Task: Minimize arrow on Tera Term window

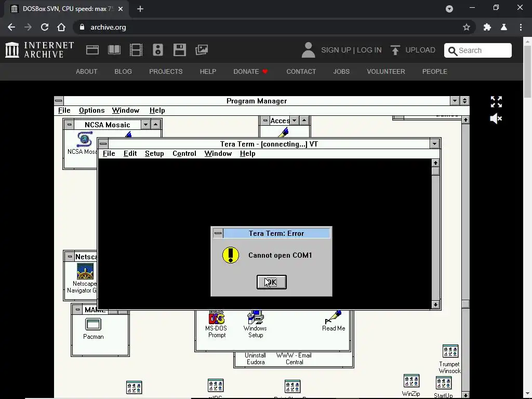Action: 435,143
